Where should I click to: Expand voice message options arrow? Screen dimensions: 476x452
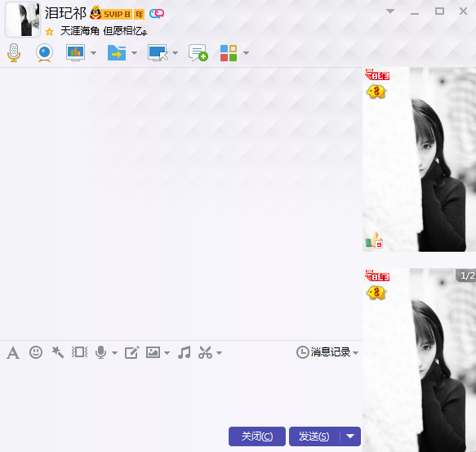pos(114,353)
